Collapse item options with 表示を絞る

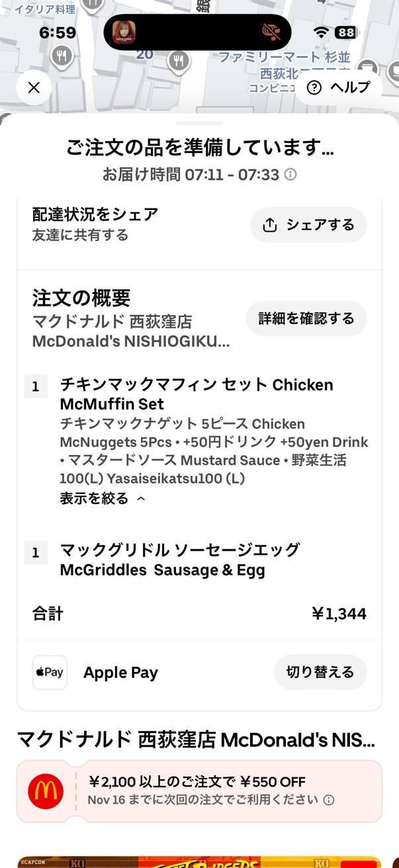[103, 499]
